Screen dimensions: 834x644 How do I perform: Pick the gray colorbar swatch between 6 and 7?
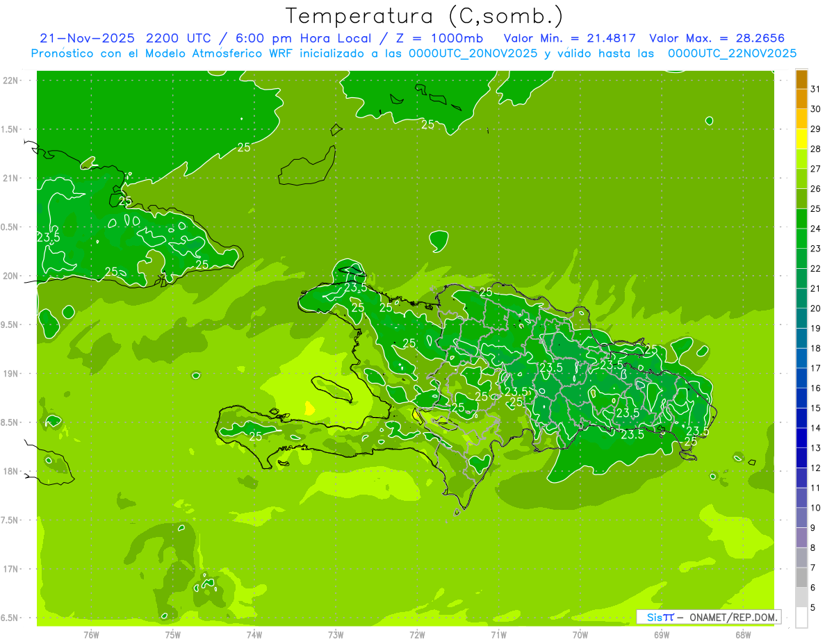801,578
